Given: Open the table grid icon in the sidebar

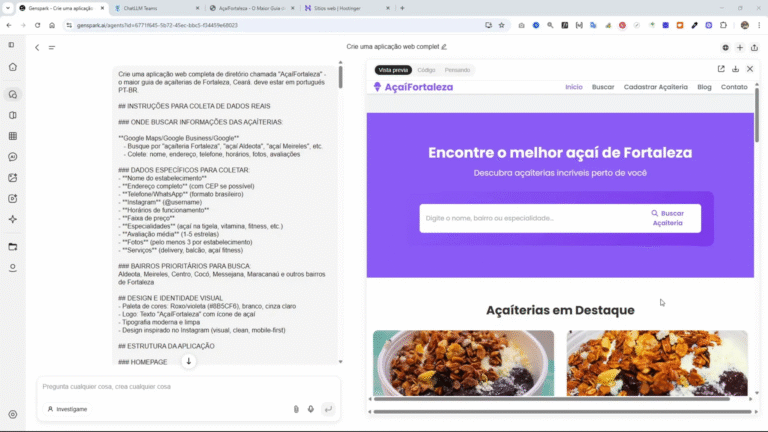Looking at the screenshot, I should click(x=13, y=136).
